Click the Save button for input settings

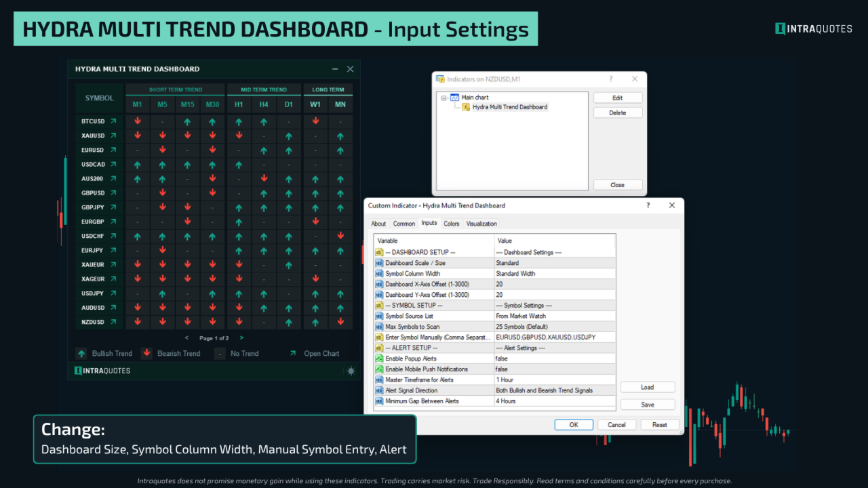(648, 405)
